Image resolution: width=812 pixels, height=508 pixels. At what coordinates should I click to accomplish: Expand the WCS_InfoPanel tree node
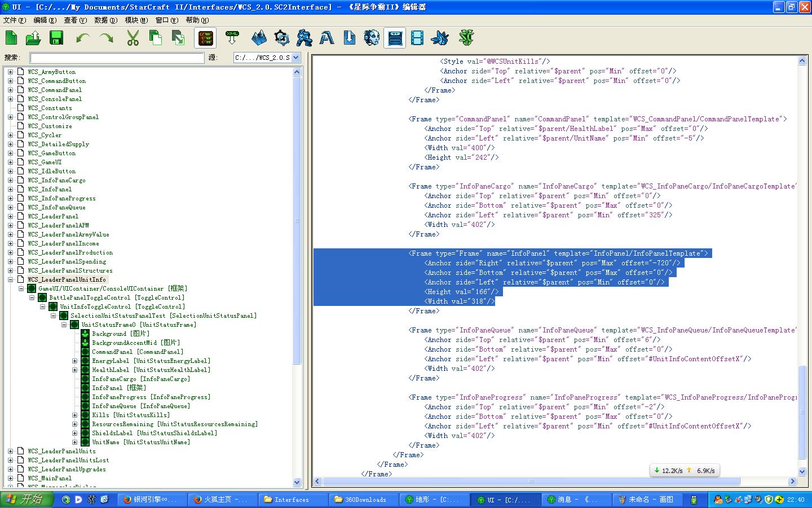[x=10, y=189]
